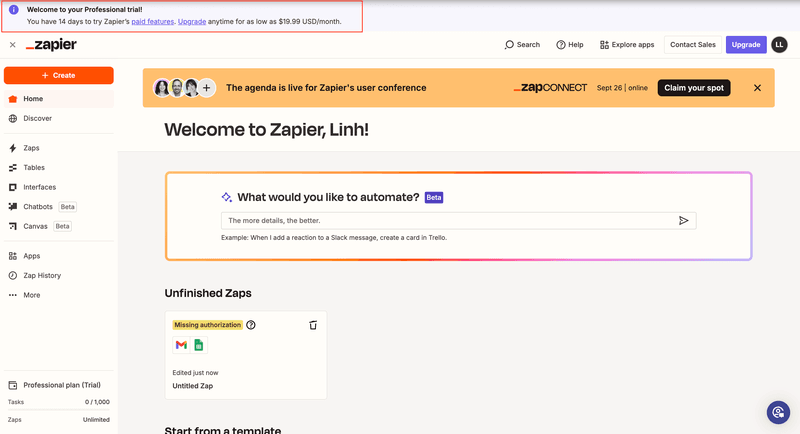
Task: Open Zap History from the sidebar
Action: pyautogui.click(x=42, y=275)
